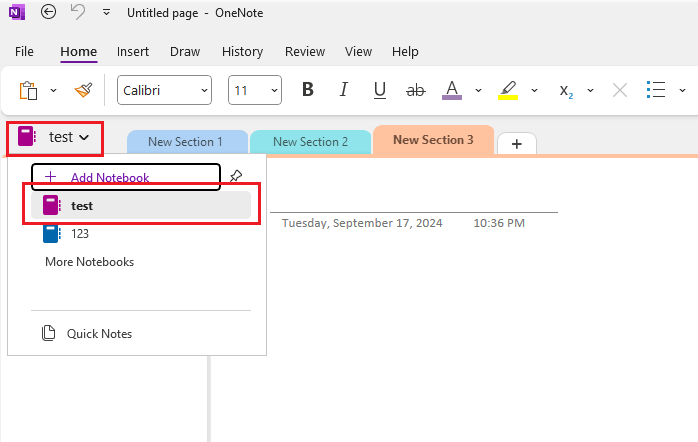Click the page time 10:36 PM
Screen dimensions: 698x442
point(499,223)
